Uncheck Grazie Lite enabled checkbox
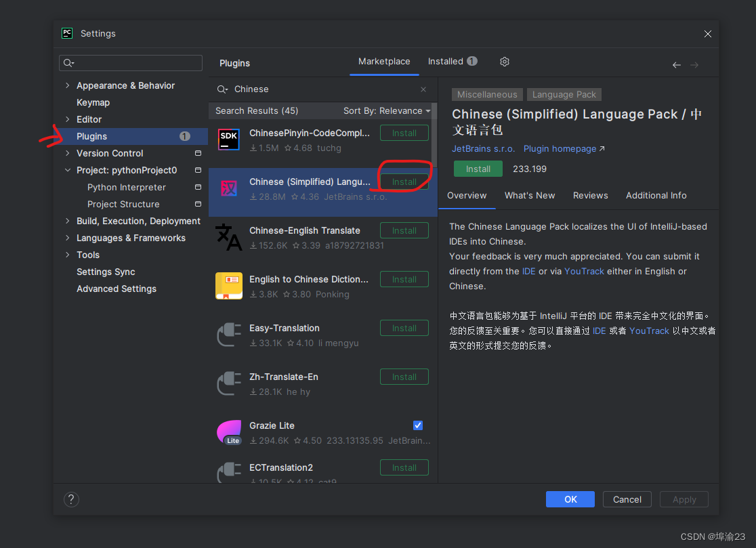This screenshot has height=548, width=756. click(417, 425)
